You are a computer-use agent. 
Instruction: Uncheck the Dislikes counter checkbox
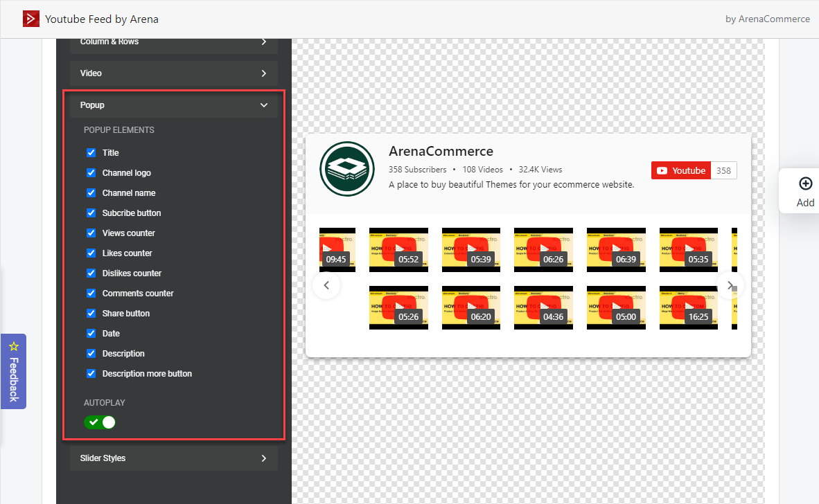point(91,273)
